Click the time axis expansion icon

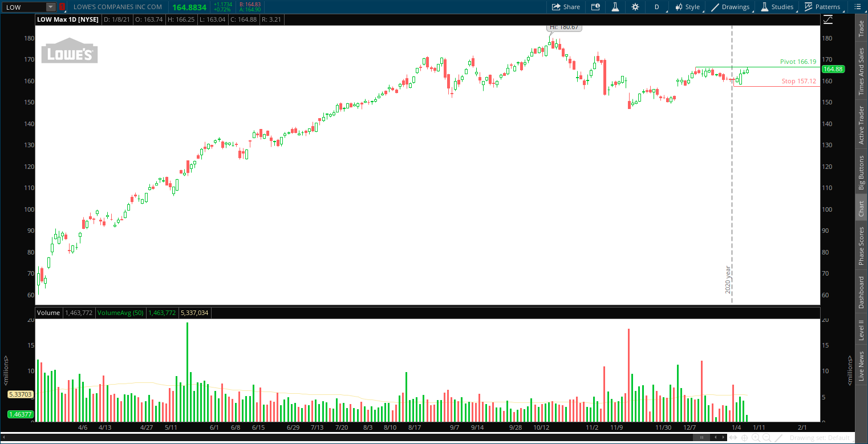point(733,438)
